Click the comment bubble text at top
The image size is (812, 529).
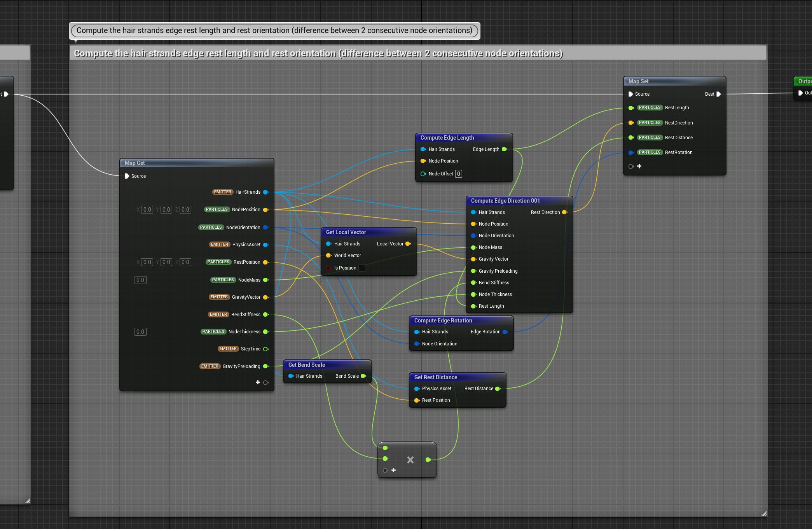point(274,30)
